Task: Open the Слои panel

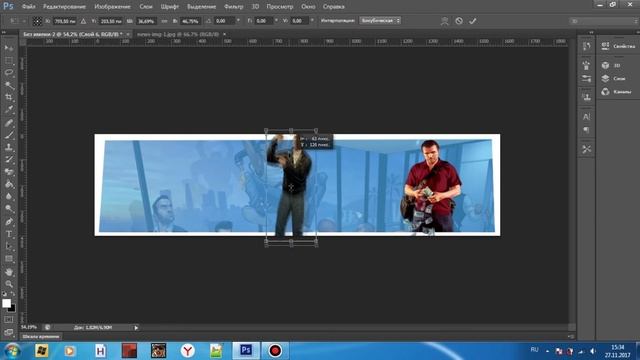Action: point(613,78)
